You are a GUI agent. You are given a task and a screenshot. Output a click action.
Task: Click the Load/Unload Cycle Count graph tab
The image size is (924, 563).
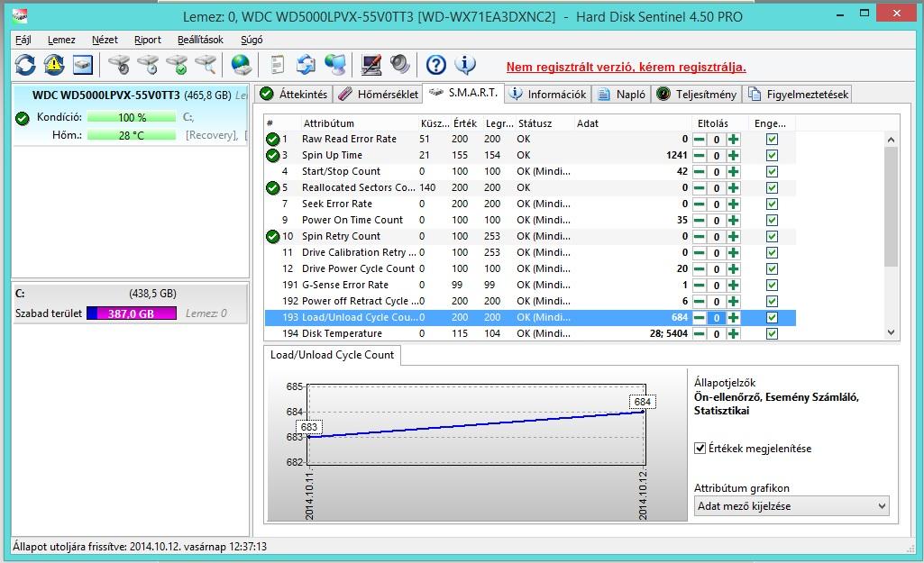pos(332,355)
